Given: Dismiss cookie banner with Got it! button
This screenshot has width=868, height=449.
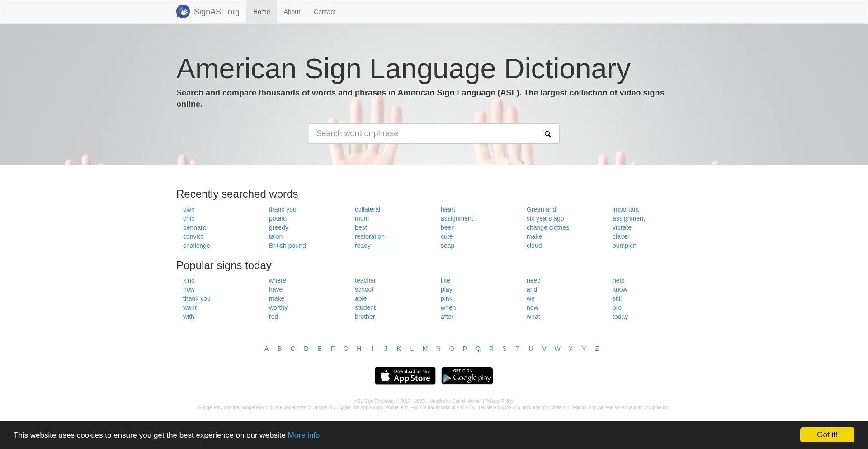Looking at the screenshot, I should [827, 435].
